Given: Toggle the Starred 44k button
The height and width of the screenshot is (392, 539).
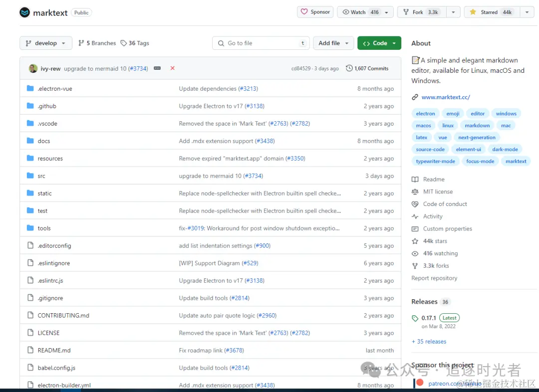Looking at the screenshot, I should [492, 12].
